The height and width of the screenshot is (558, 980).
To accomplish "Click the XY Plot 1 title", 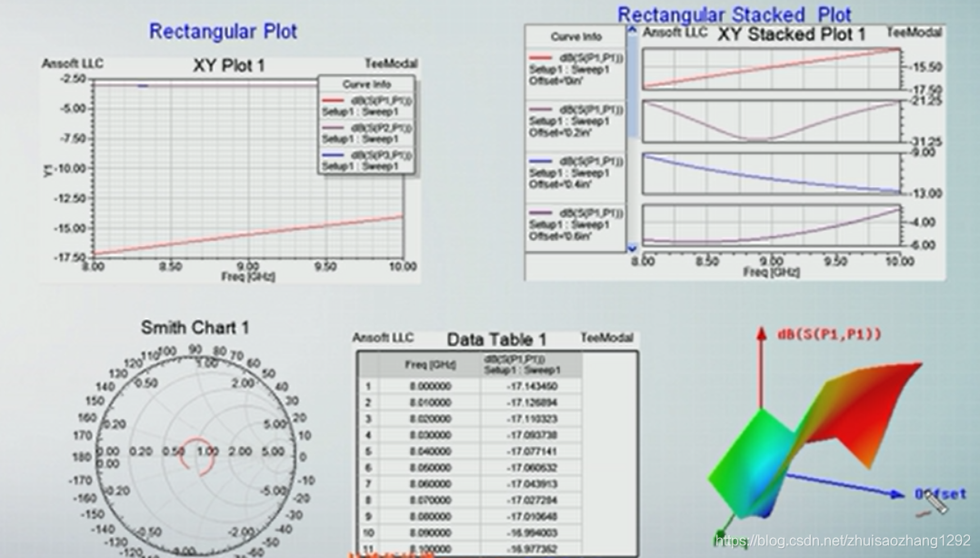I will coord(229,65).
